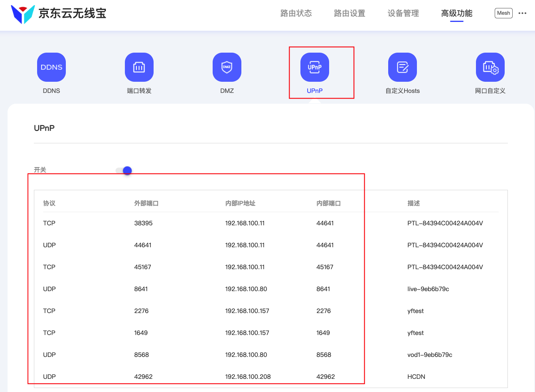Open the three-dot more options menu
Screen dimensions: 535x392
pyautogui.click(x=522, y=13)
